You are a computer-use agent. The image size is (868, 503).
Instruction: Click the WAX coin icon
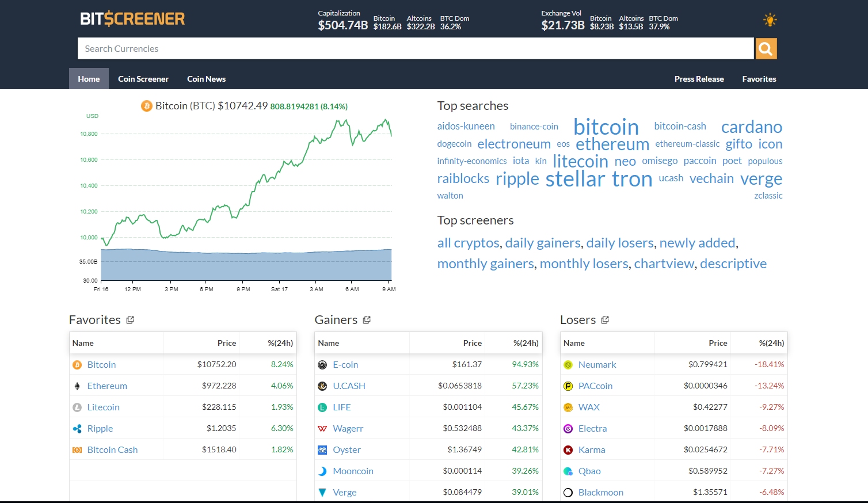[568, 407]
